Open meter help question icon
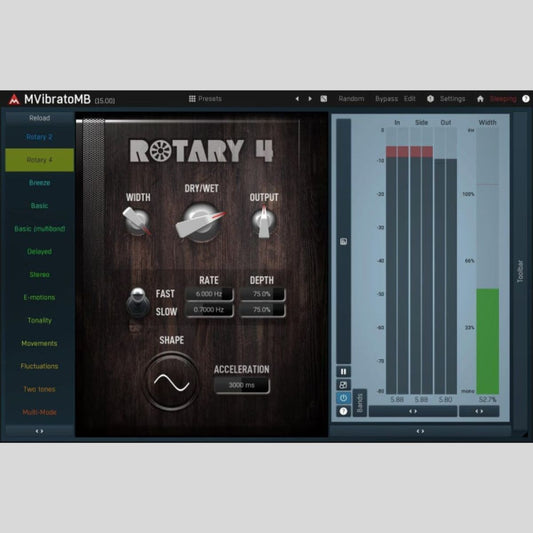Screen dimensions: 533x533 343,411
